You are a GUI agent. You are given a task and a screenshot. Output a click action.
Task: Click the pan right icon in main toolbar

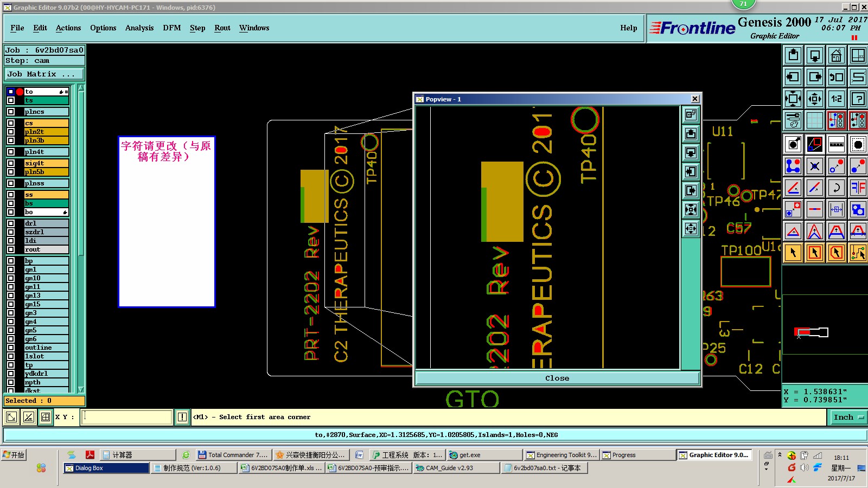(815, 77)
